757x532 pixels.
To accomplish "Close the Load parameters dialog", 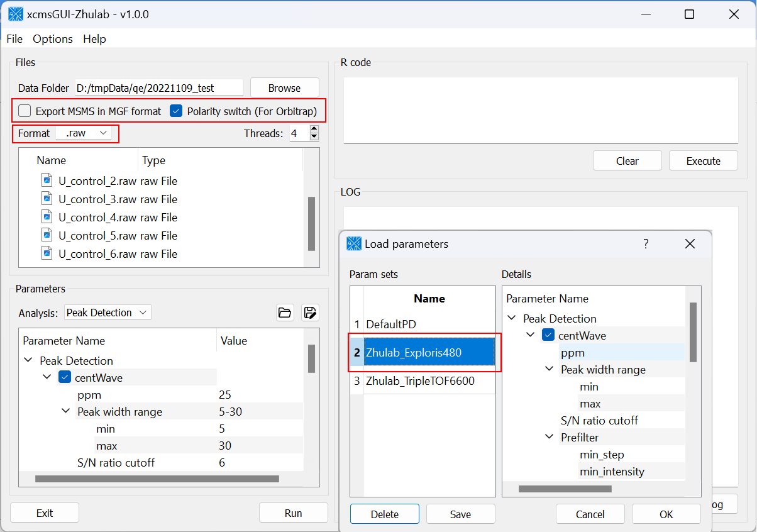I will pyautogui.click(x=690, y=244).
